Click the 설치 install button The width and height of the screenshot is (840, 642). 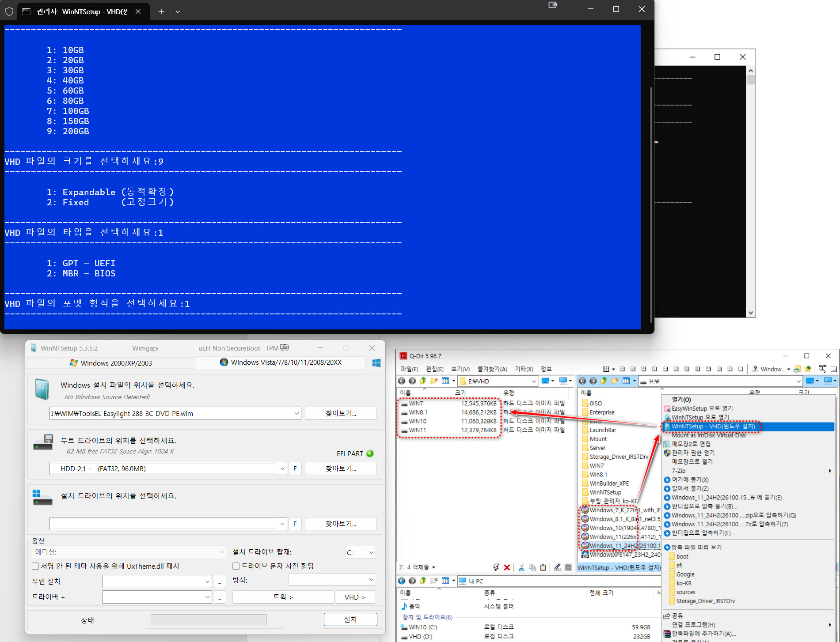pos(350,619)
